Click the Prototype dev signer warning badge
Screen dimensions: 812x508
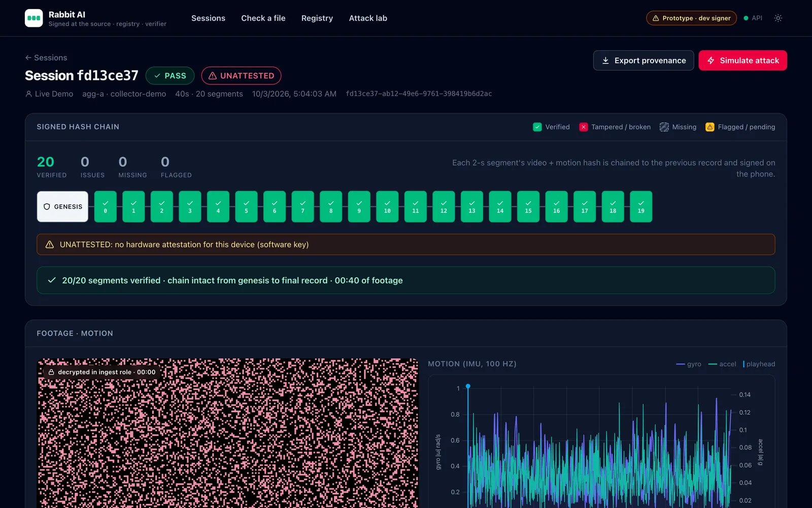pyautogui.click(x=691, y=18)
